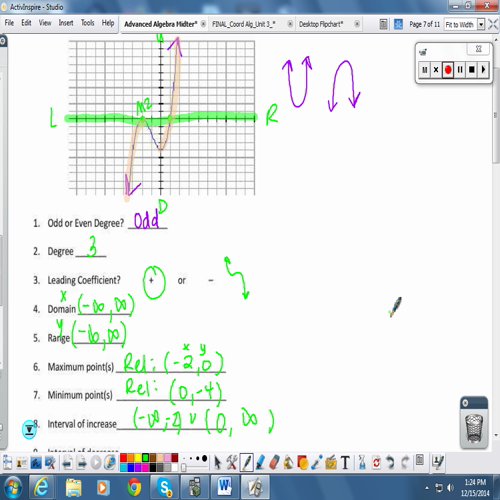Click the edit profile stamp-and-pen icon
Viewport: 500px width, 500px height.
point(438,462)
